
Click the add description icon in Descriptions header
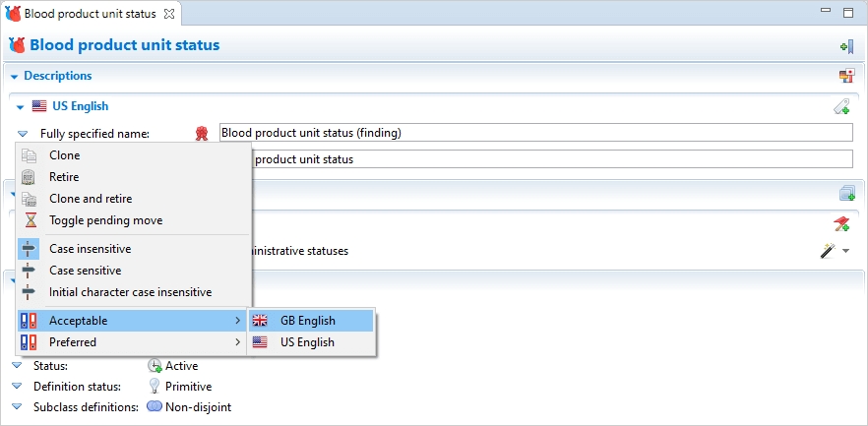point(845,77)
